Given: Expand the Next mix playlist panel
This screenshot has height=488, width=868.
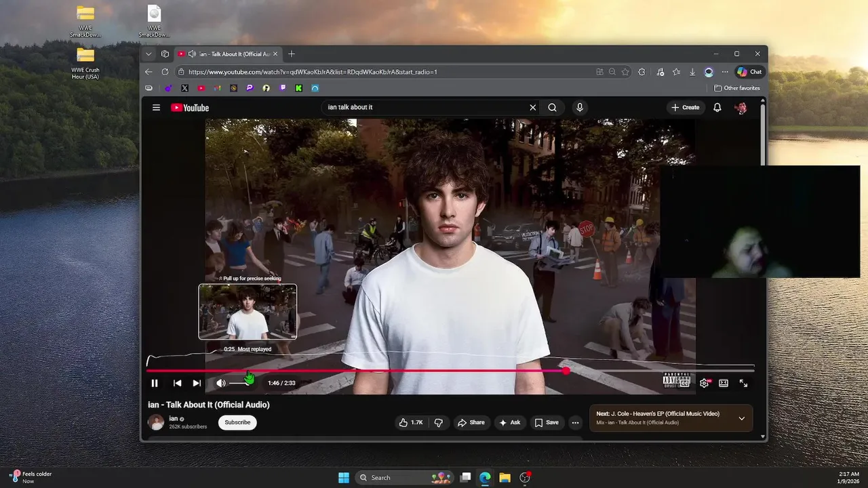Looking at the screenshot, I should point(741,418).
